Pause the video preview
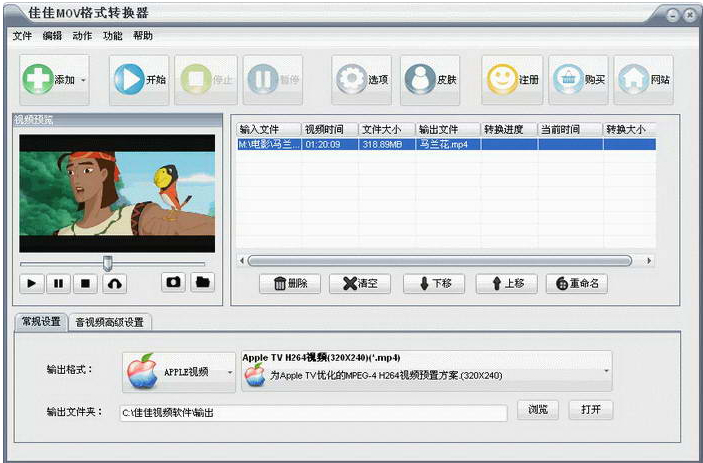The height and width of the screenshot is (463, 703). pyautogui.click(x=58, y=283)
